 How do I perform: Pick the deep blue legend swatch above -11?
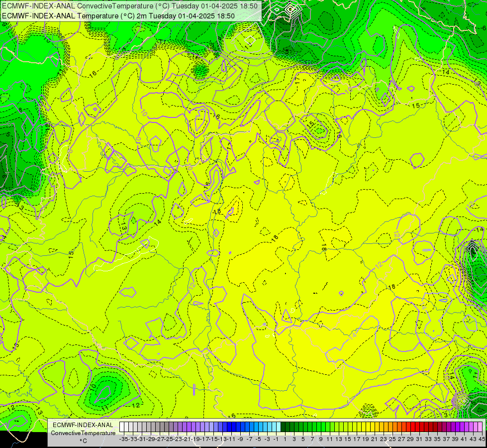point(229,427)
